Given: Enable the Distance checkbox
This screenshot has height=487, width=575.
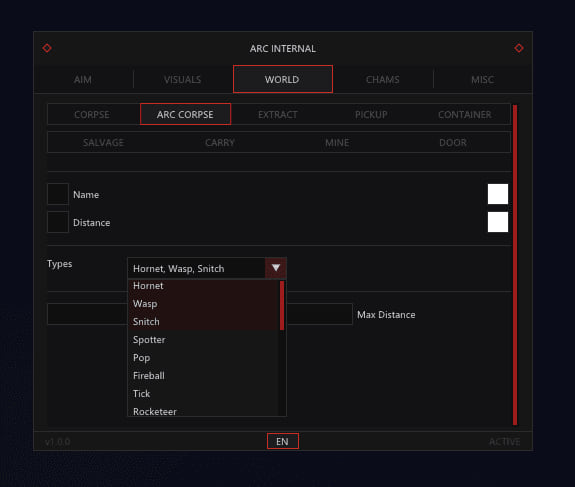Looking at the screenshot, I should [58, 222].
